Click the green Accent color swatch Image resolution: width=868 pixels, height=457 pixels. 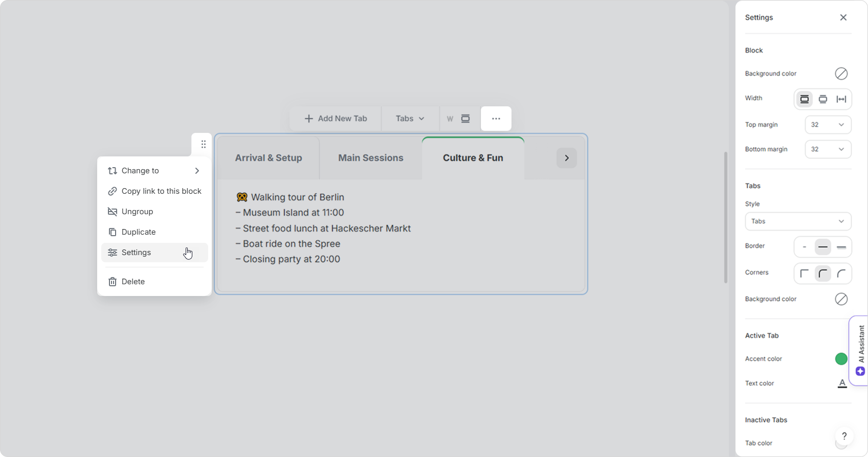click(841, 359)
